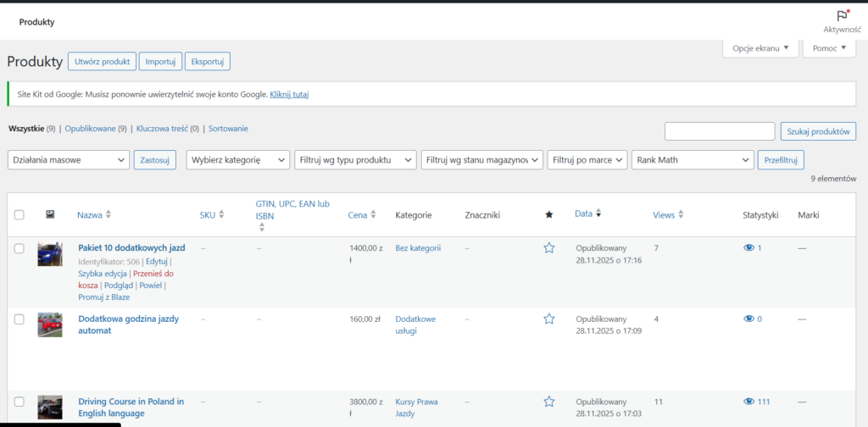Screen dimensions: 868x427
Task: Click the image column header icon
Action: 50,215
